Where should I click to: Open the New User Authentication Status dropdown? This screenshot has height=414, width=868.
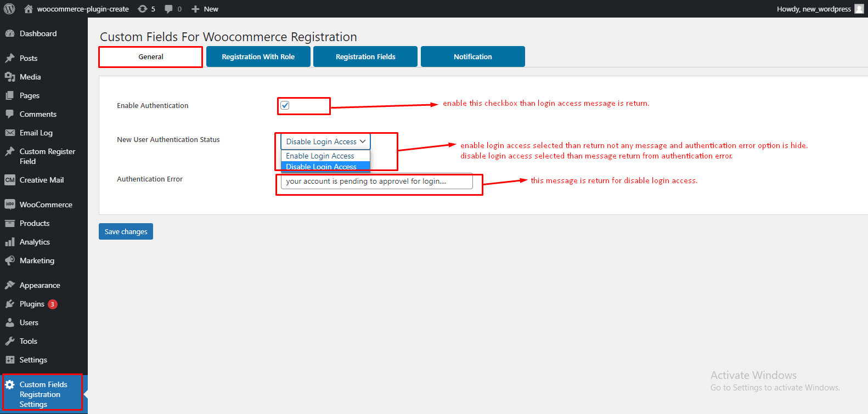(x=325, y=141)
